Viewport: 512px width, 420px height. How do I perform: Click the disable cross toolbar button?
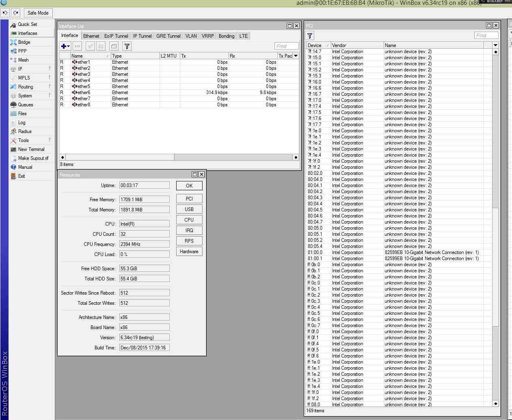click(101, 46)
